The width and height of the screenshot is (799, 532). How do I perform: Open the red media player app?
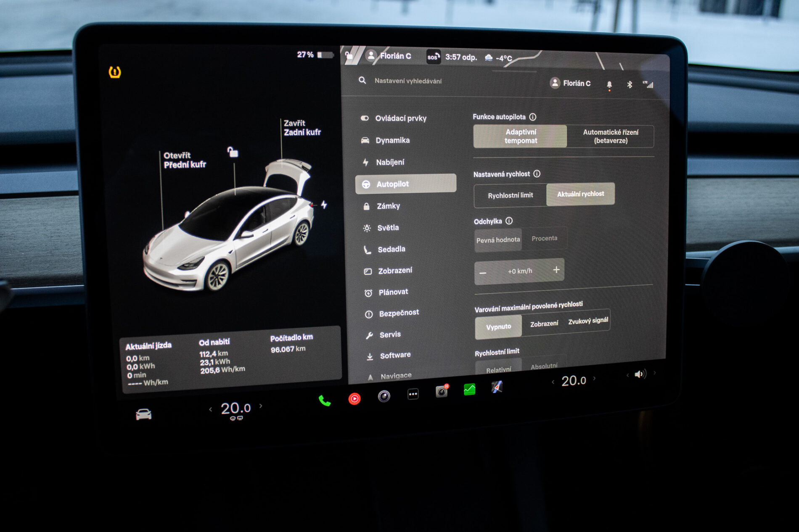355,398
